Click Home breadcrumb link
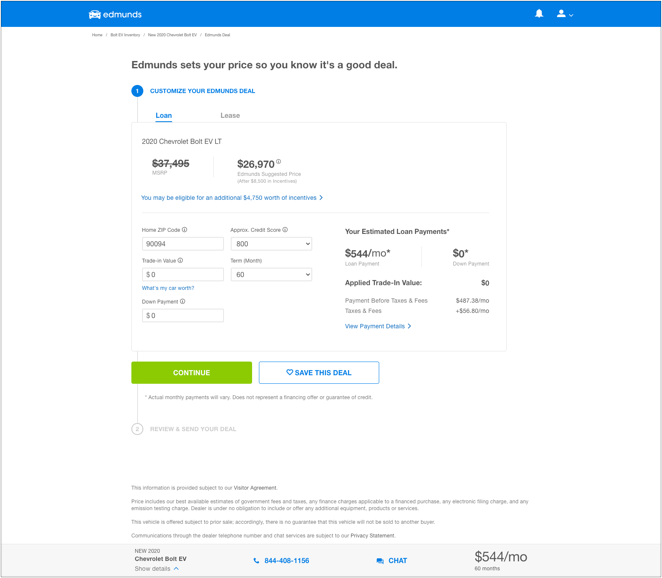 pyautogui.click(x=97, y=35)
